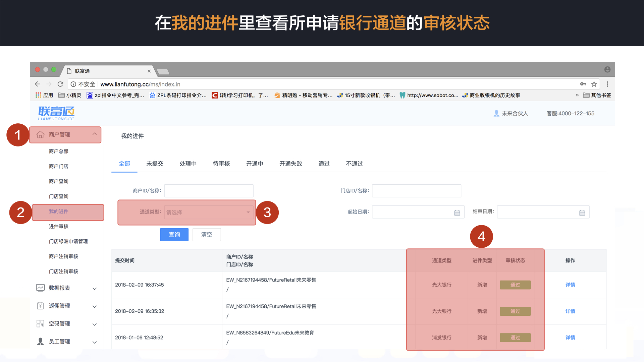Screen dimensions: 644x362
Task: Open Chrome three-dot menu
Action: pyautogui.click(x=607, y=84)
